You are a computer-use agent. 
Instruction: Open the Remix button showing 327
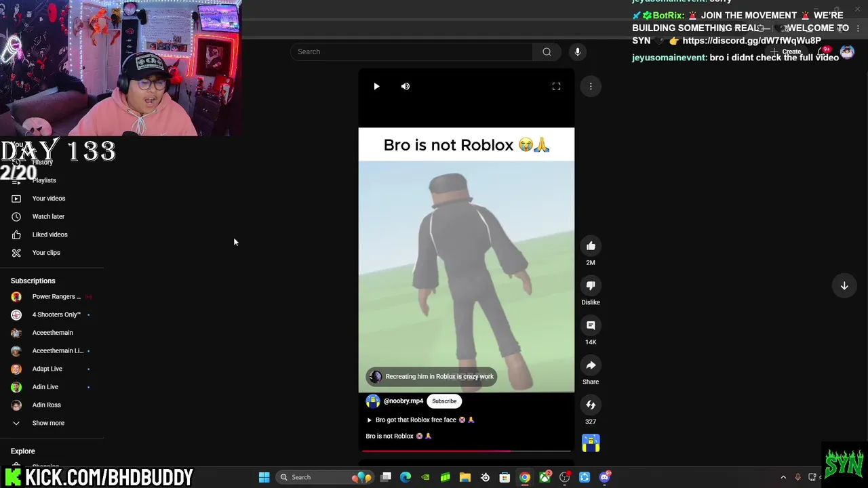tap(591, 405)
